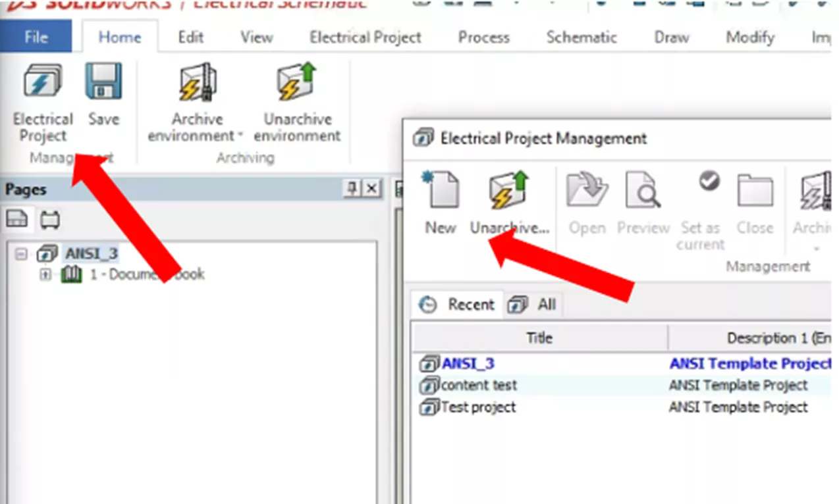Open the View ribbon tab
839x504 pixels.
pyautogui.click(x=256, y=37)
